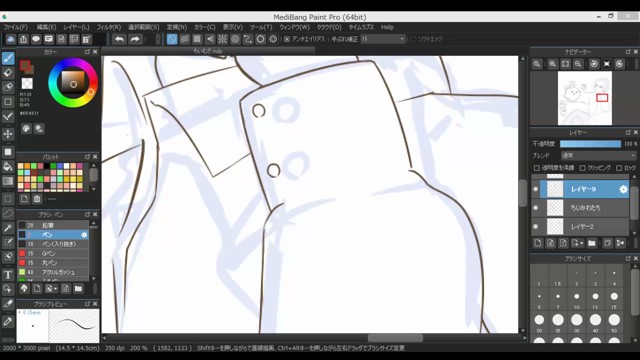
Task: Pick the black swatch in the palette
Action: point(47,166)
